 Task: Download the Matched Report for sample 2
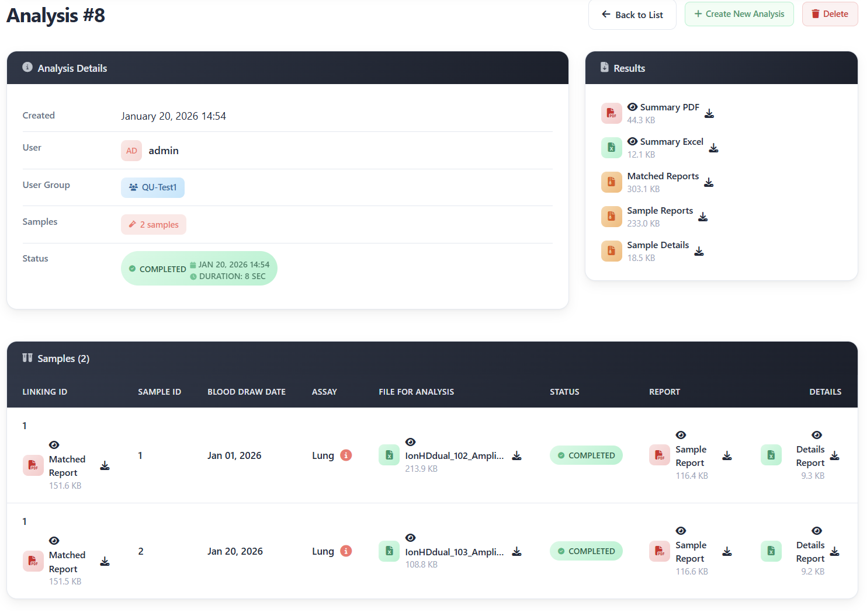point(105,561)
